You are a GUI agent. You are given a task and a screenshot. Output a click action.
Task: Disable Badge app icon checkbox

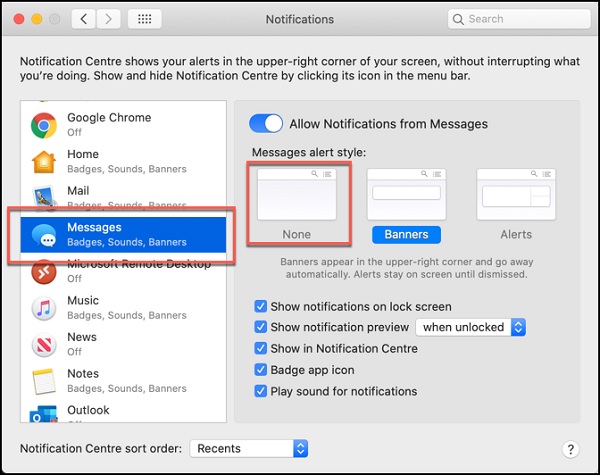tap(261, 370)
